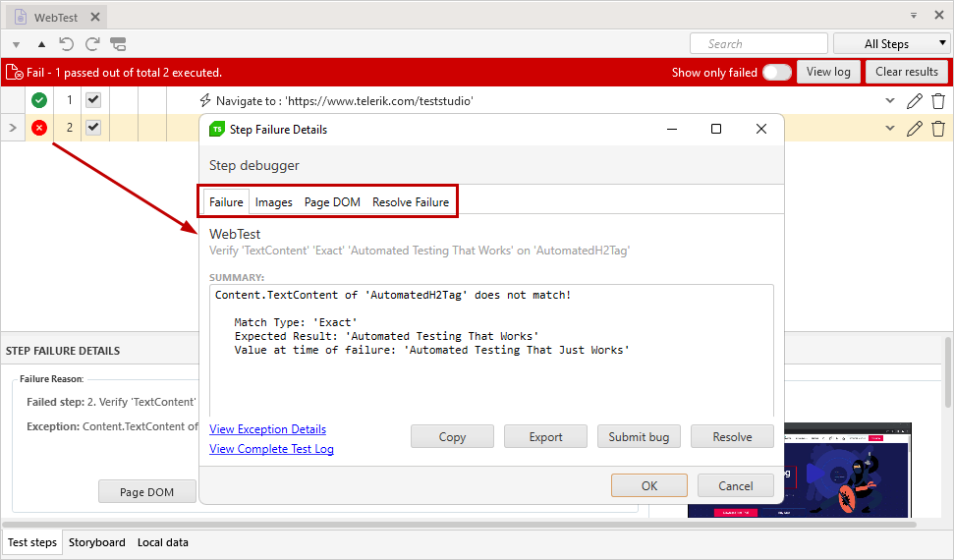Open the tab list dropdown arrow top right
Viewport: 954px width, 560px height.
click(914, 16)
